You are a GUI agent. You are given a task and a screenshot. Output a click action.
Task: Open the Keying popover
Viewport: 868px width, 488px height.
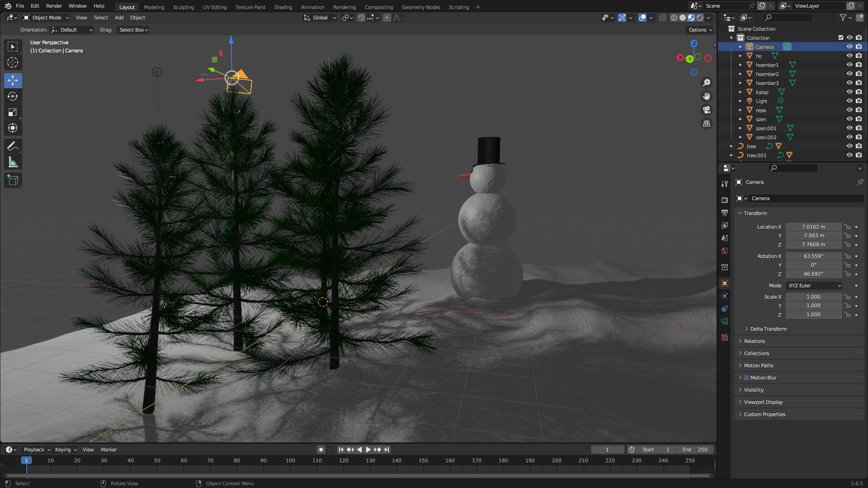[66, 450]
